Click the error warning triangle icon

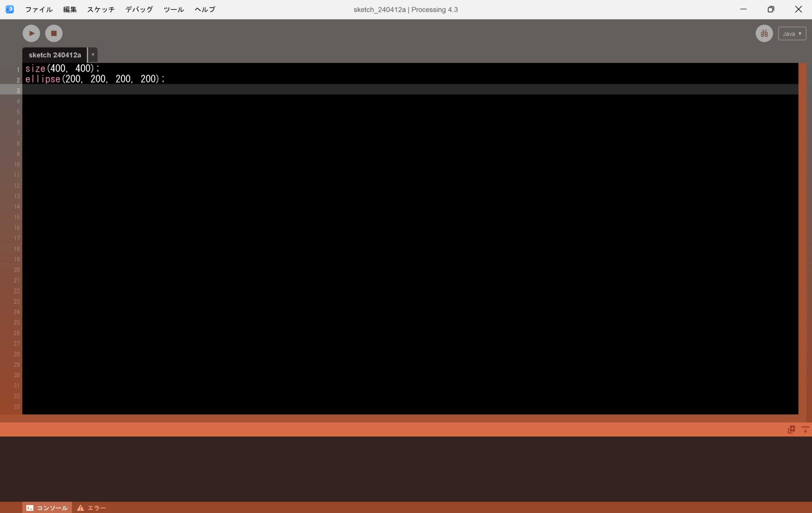click(81, 507)
